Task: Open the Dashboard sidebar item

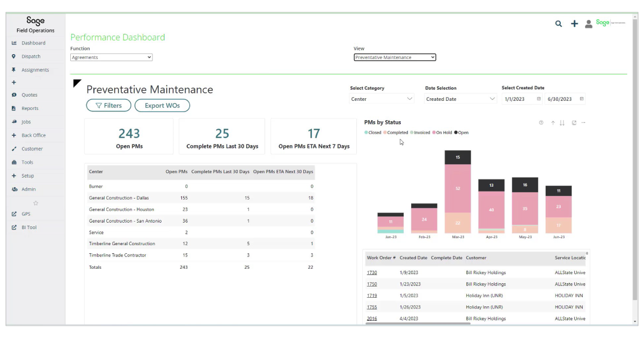Action: 33,43
